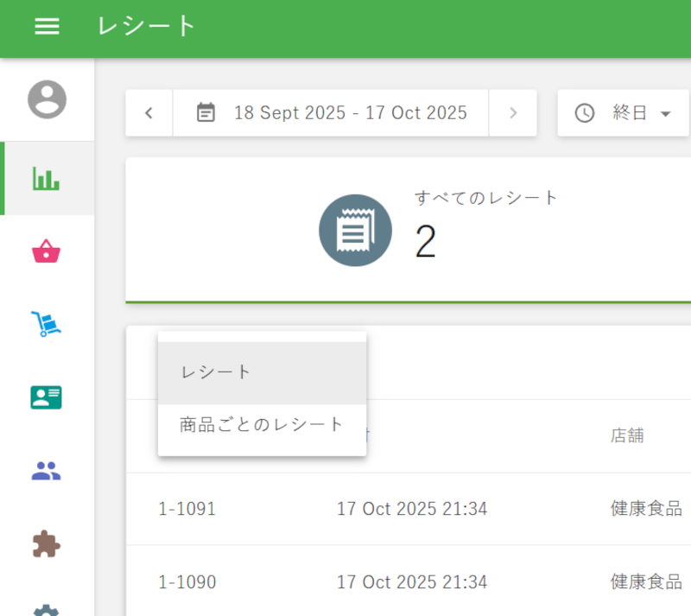
Task: Open inventory management cart icon
Action: [x=47, y=325]
